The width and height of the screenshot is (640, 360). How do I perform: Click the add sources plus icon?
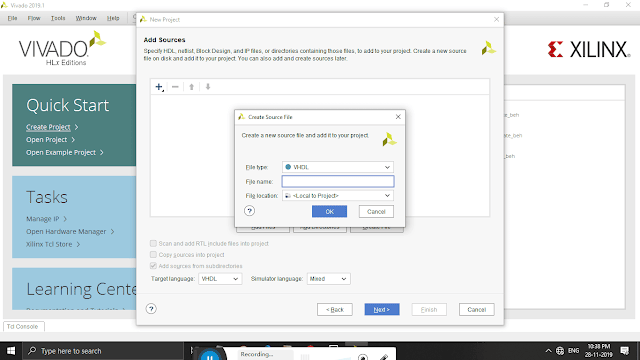tap(159, 87)
